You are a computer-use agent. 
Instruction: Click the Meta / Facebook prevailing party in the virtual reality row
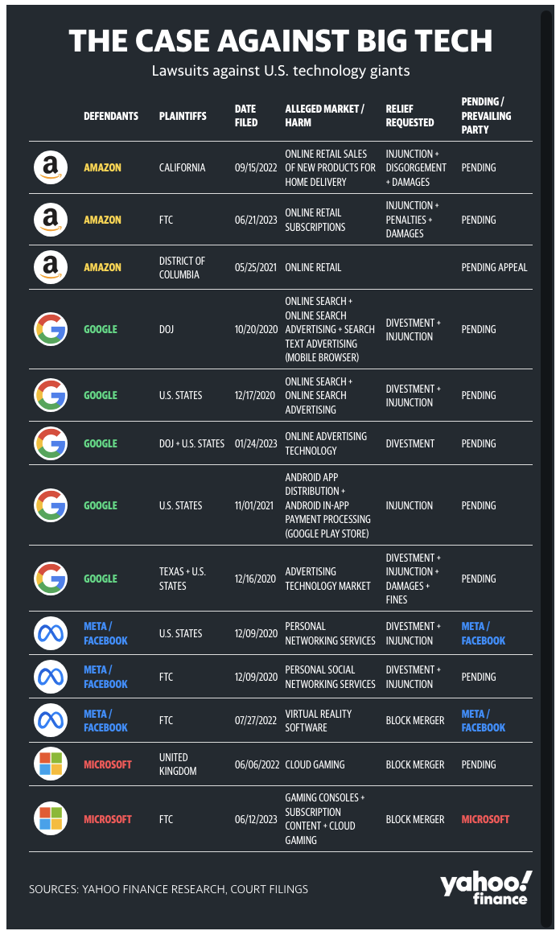click(x=483, y=720)
